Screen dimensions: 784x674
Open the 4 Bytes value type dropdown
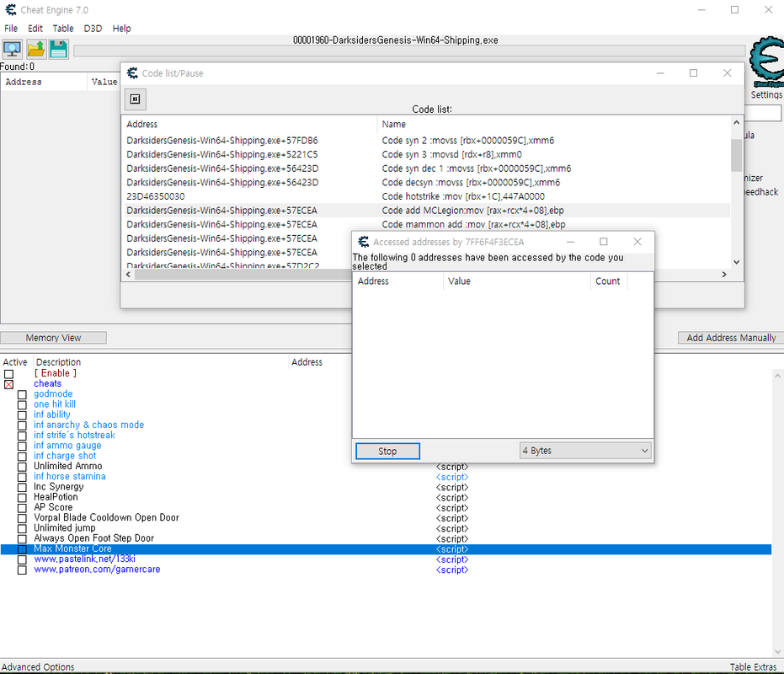coord(585,451)
